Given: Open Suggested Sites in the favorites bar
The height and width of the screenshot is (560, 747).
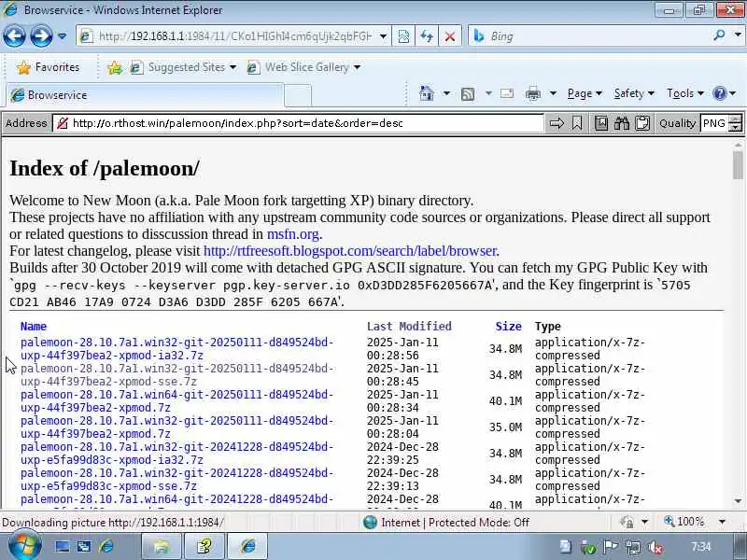Looking at the screenshot, I should coord(183,67).
